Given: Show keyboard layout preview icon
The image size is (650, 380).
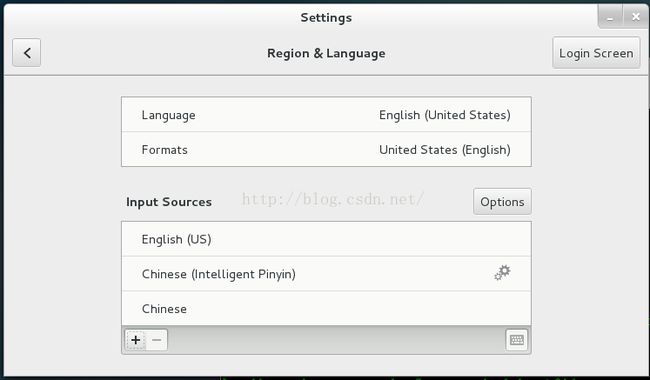Looking at the screenshot, I should tap(517, 340).
